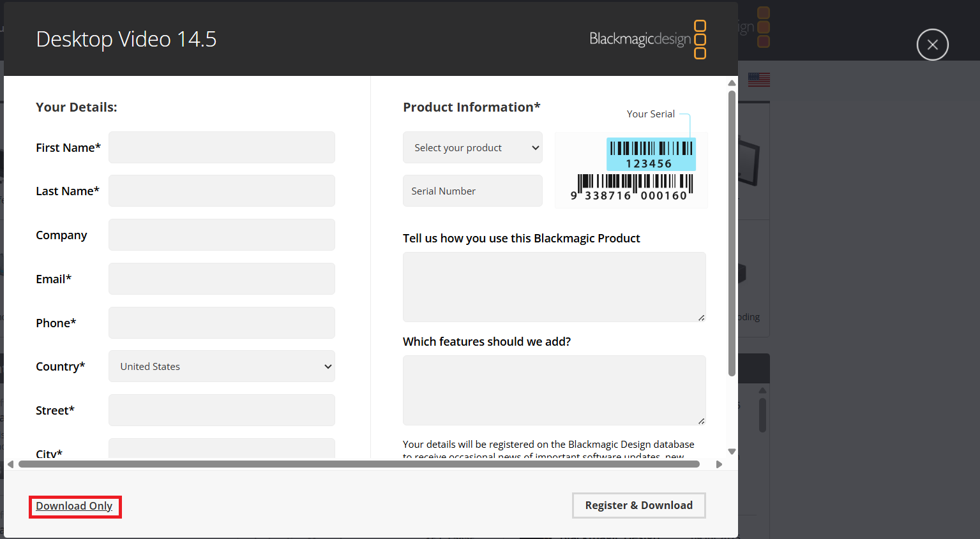Click the Which features should we add textarea
The width and height of the screenshot is (980, 539).
point(554,390)
